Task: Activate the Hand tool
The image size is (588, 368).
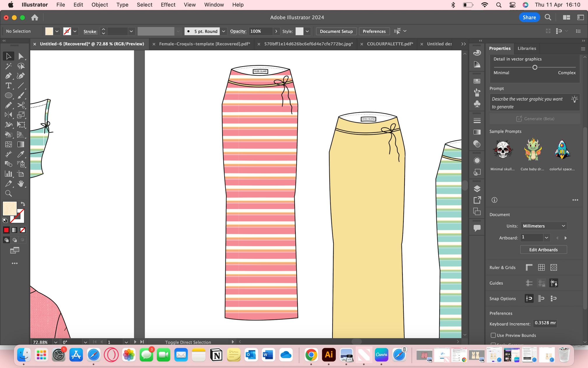Action: [21, 184]
